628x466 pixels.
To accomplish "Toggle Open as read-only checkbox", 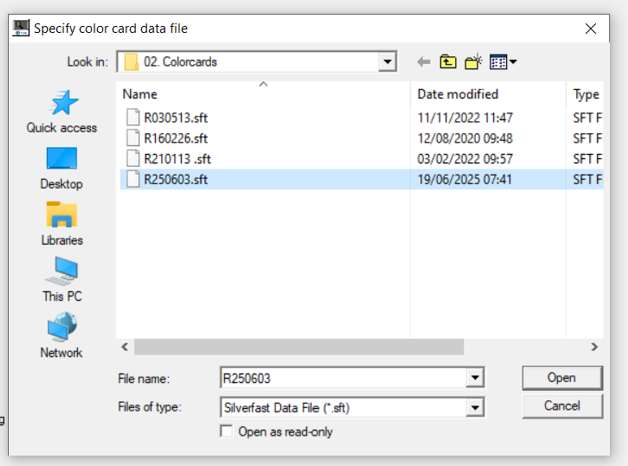I will 226,431.
